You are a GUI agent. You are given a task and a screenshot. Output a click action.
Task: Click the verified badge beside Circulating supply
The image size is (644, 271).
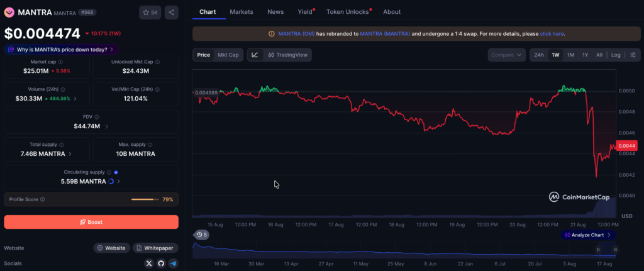point(116,172)
